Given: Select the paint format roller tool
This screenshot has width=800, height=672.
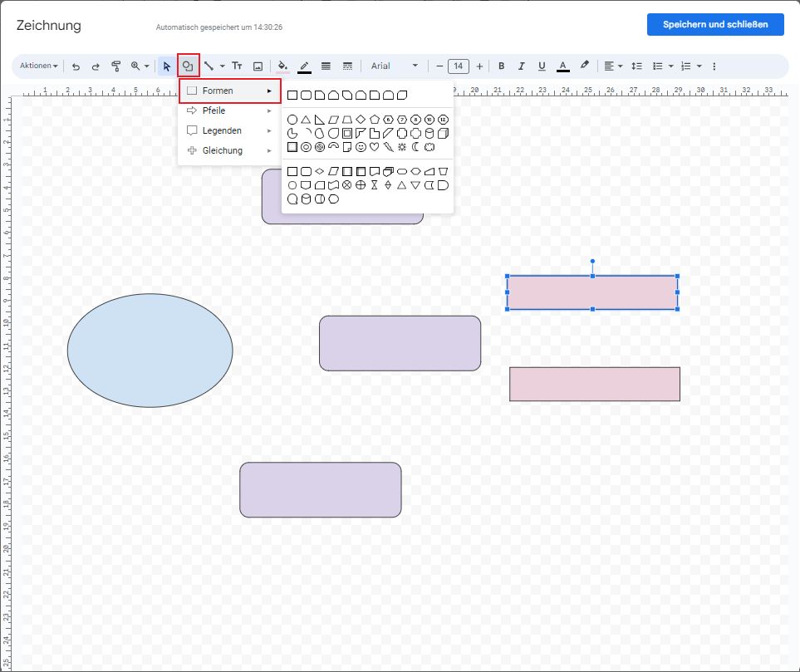Looking at the screenshot, I should 116,66.
